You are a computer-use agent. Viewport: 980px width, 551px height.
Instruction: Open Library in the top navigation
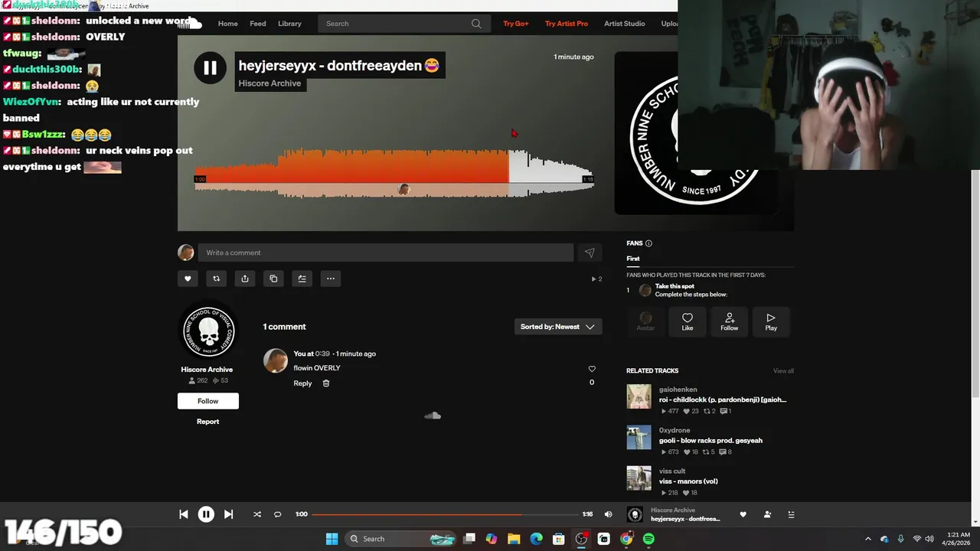289,24
